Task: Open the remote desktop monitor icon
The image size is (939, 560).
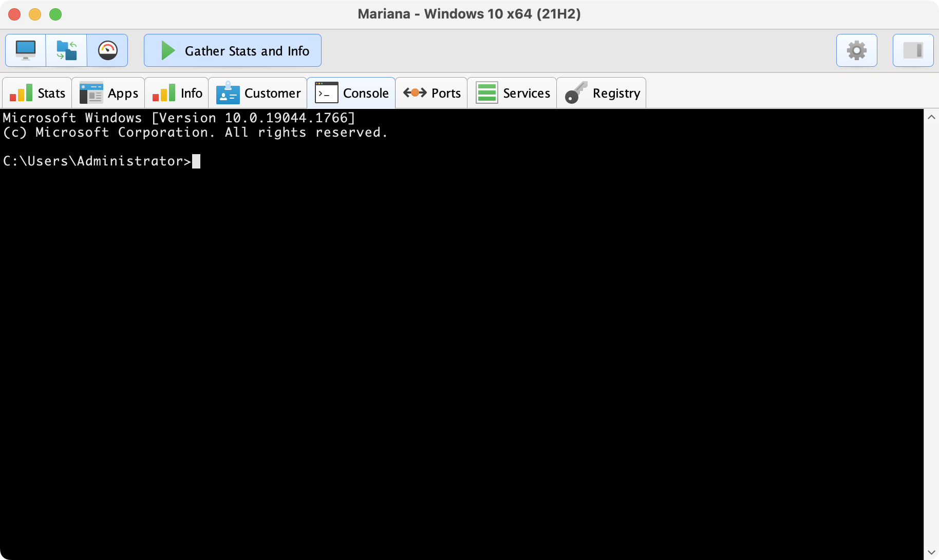Action: pyautogui.click(x=26, y=50)
